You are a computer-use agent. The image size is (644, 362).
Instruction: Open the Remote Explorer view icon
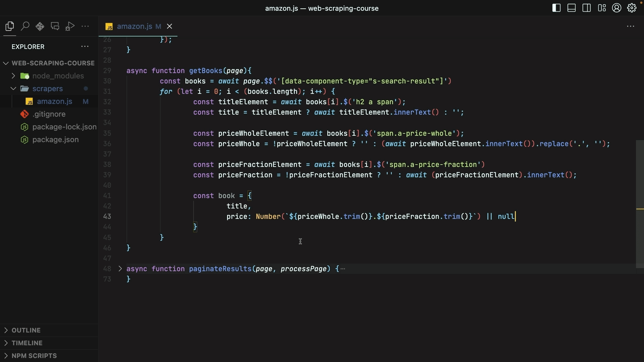tap(55, 26)
